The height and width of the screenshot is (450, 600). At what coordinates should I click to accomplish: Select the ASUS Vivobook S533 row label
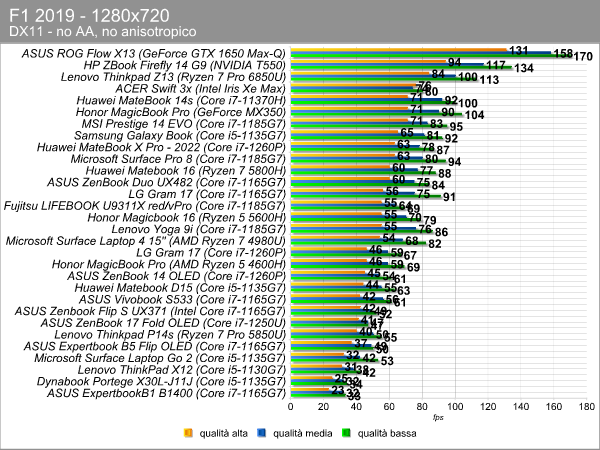(182, 300)
